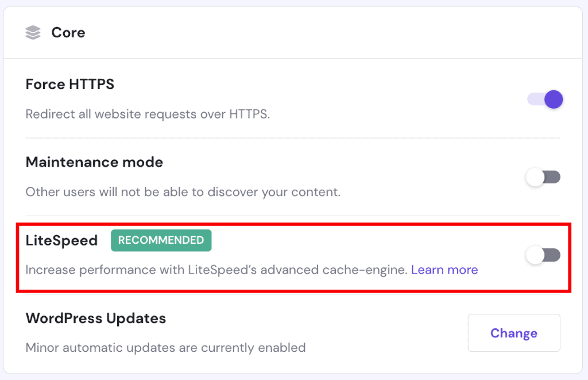This screenshot has width=588, height=380.
Task: Click the minor automatic updates status text
Action: (165, 347)
